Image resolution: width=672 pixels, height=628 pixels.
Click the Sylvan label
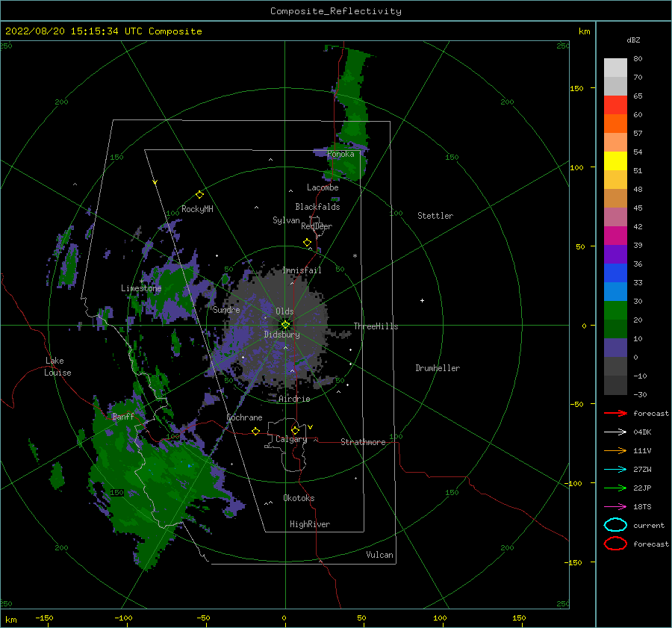(x=286, y=220)
